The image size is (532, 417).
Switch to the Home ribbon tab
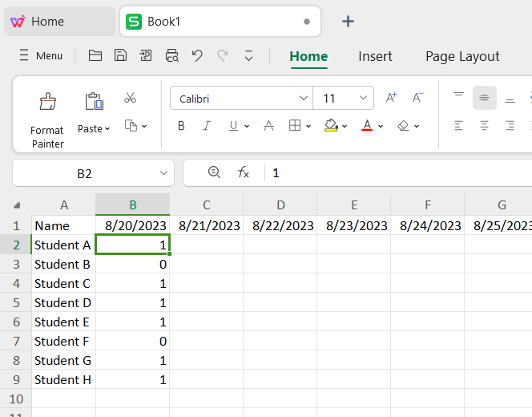coord(308,56)
